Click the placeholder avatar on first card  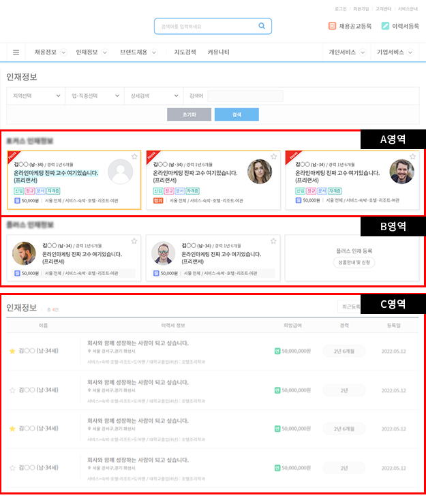(120, 172)
